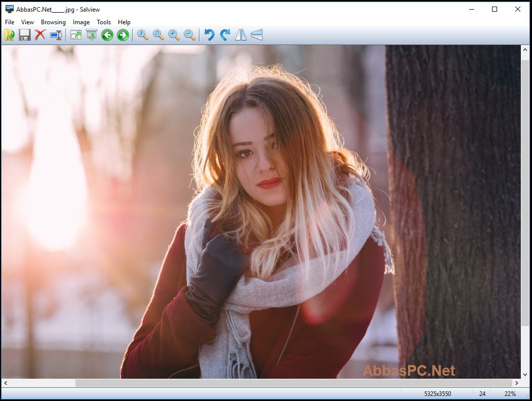Select the zoom to fit magnifier icon
The image size is (532, 401).
[x=158, y=35]
